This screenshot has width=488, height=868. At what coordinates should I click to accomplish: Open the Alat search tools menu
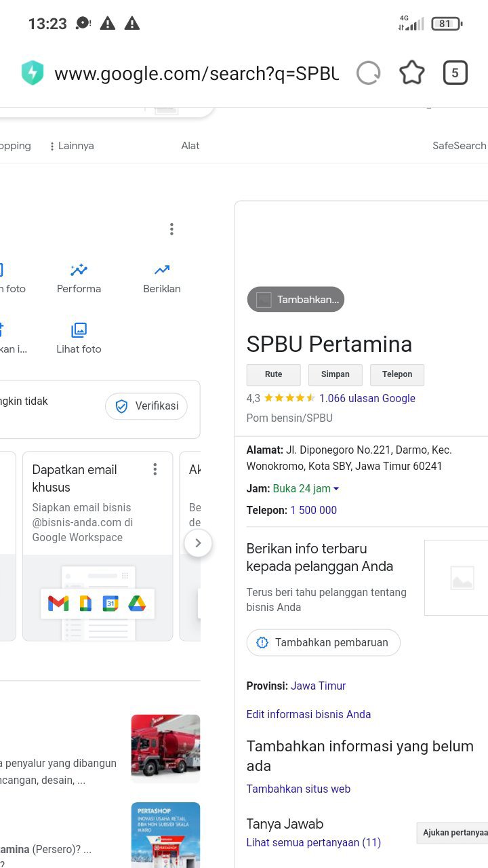[190, 146]
